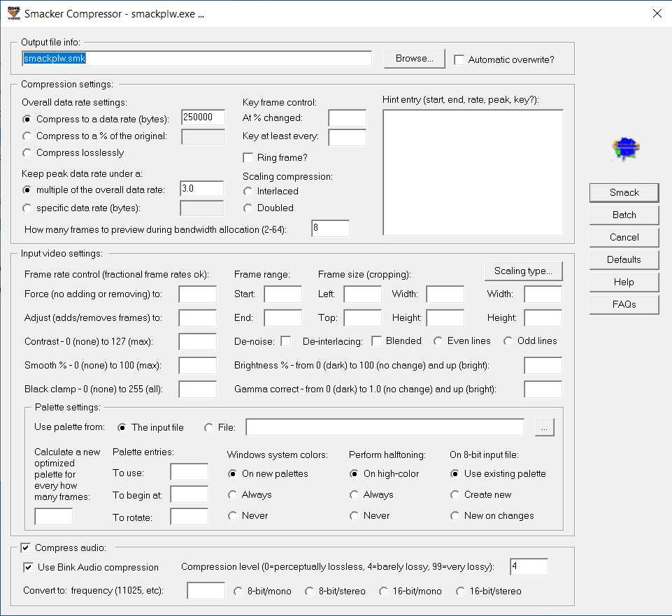The height and width of the screenshot is (616, 672).
Task: Enable the De-noise checkbox
Action: point(286,341)
